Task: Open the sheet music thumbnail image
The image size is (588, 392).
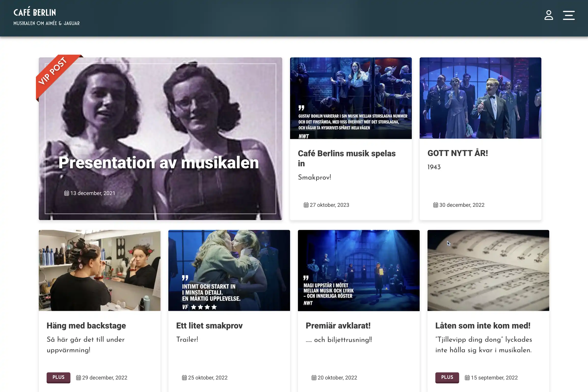Action: (488, 270)
